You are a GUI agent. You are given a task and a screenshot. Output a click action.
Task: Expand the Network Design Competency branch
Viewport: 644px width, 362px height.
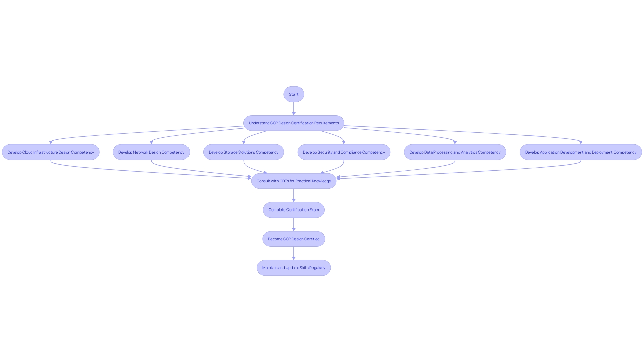tap(151, 152)
